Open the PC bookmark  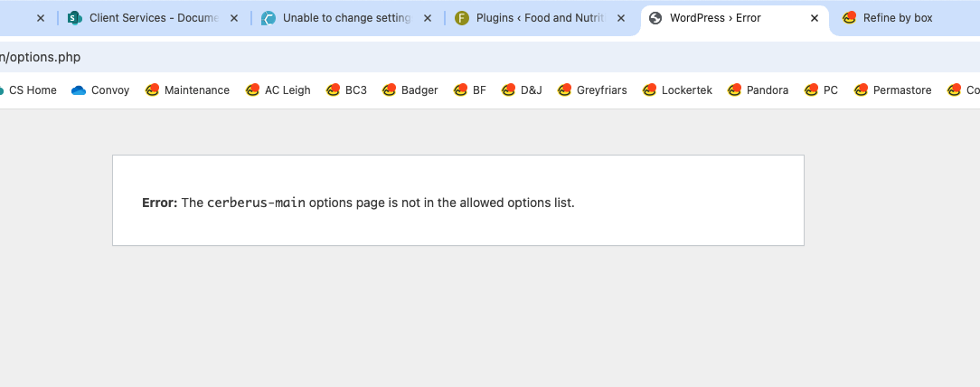[821, 90]
